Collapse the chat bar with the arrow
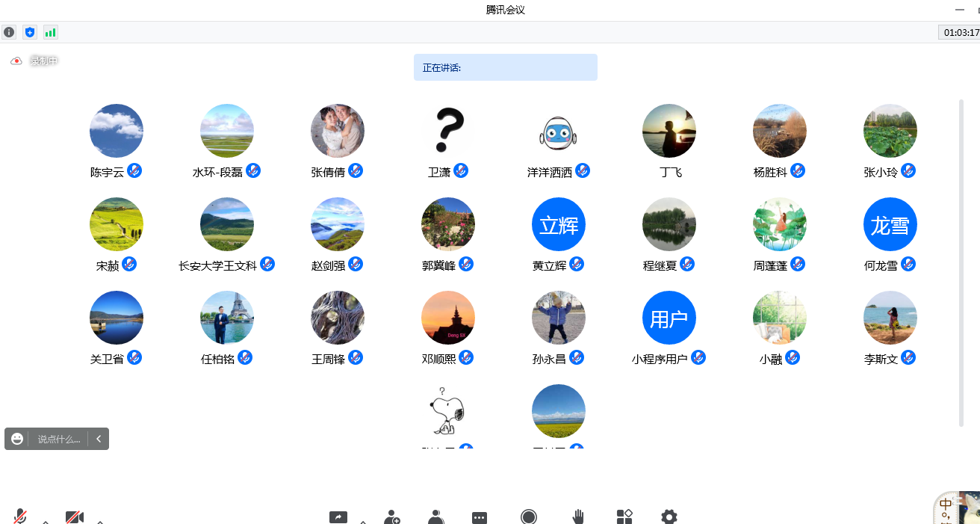 point(99,439)
